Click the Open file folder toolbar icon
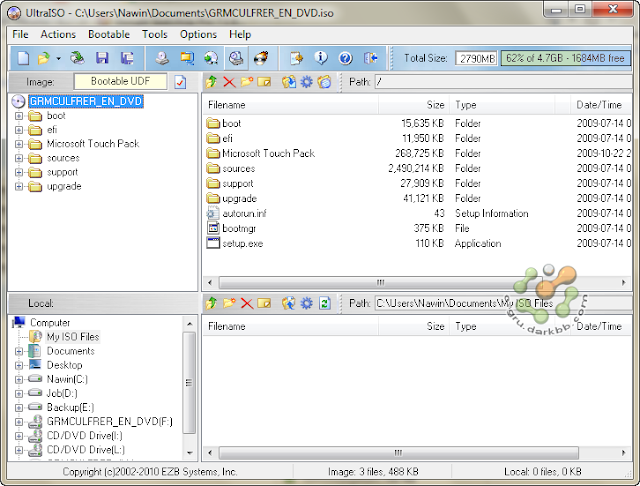Image resolution: width=640 pixels, height=486 pixels. coord(43,58)
